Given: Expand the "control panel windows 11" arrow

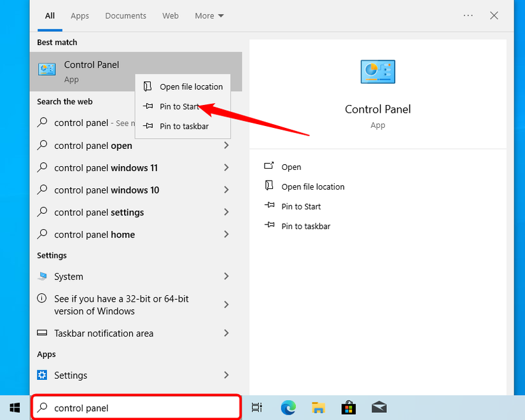Looking at the screenshot, I should [227, 168].
